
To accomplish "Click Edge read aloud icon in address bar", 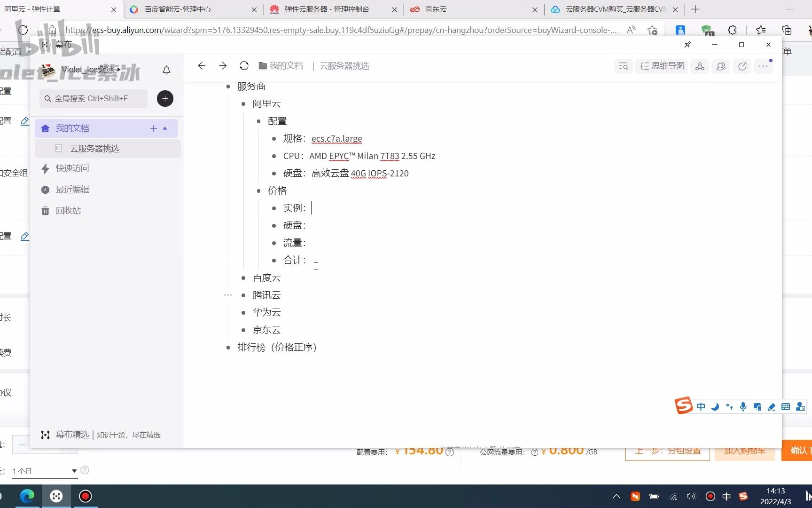I will click(631, 30).
